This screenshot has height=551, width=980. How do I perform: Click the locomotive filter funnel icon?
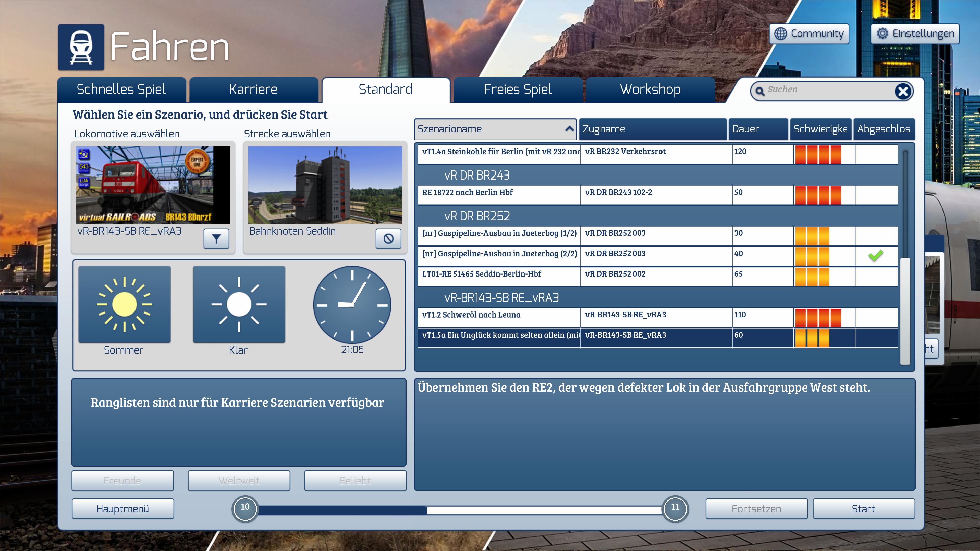[216, 239]
